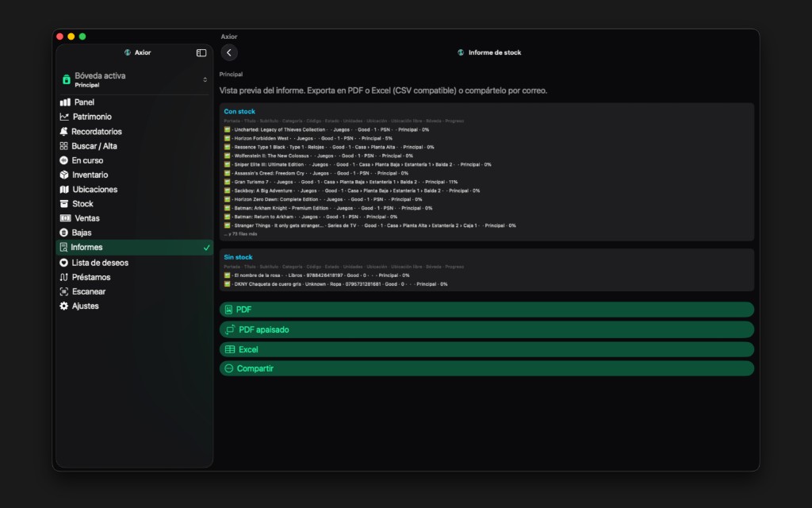Open Bajas in the sidebar
Screen dimensions: 812x508
click(x=135, y=233)
